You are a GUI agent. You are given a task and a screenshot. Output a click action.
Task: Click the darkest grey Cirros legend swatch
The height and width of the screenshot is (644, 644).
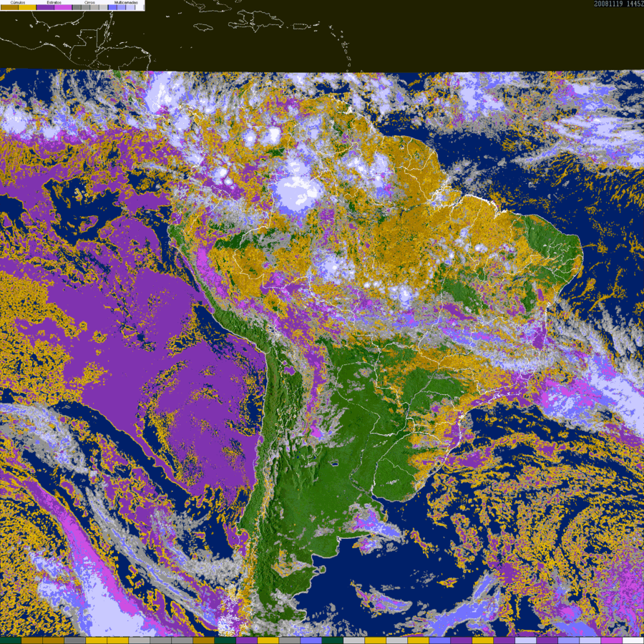[77, 7]
